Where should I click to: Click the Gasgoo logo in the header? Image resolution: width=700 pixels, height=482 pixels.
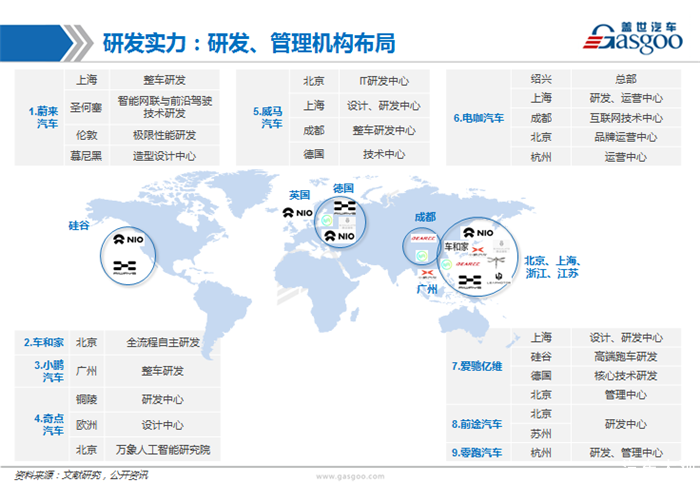[x=633, y=38]
